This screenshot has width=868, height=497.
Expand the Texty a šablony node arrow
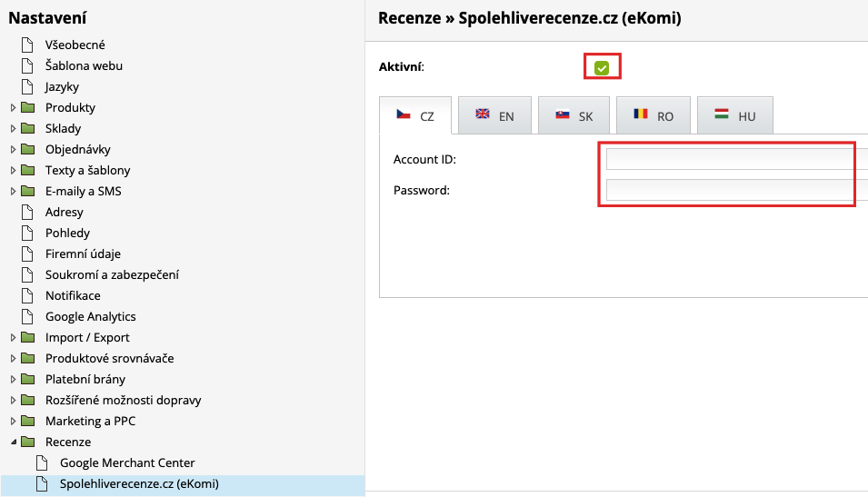click(13, 171)
